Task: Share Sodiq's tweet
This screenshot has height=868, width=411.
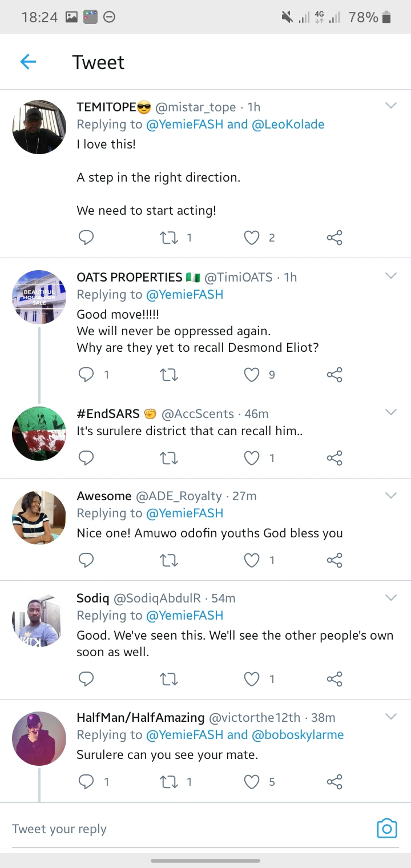Action: click(x=335, y=678)
